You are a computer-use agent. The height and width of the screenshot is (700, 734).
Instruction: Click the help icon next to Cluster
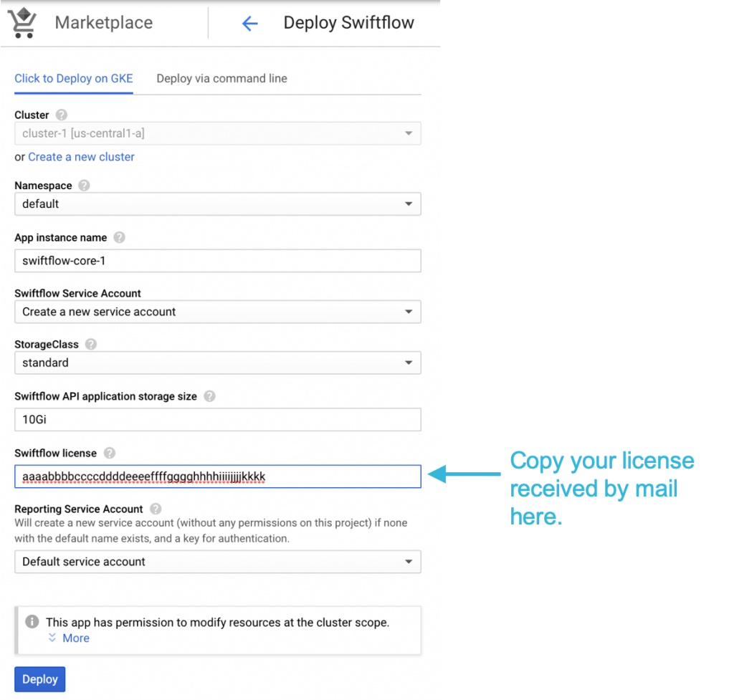62,115
